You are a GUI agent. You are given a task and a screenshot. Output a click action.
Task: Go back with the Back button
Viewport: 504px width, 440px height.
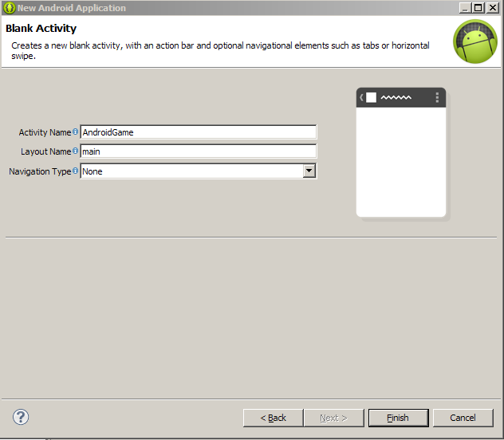tap(273, 418)
